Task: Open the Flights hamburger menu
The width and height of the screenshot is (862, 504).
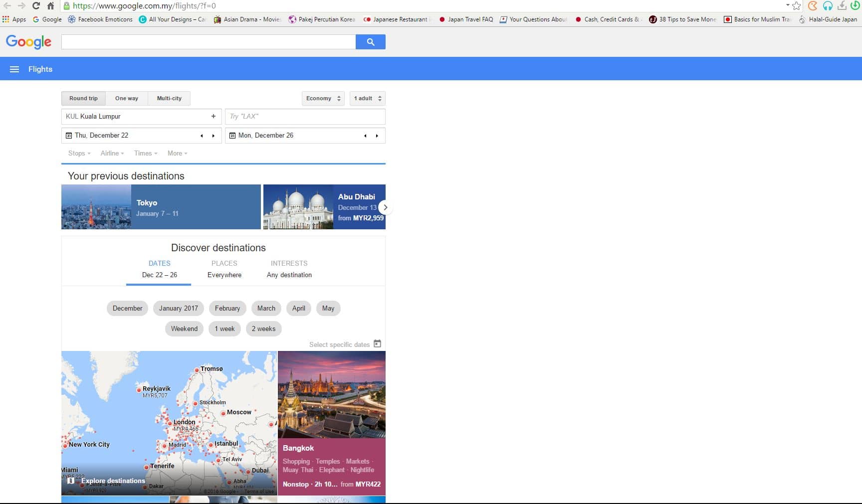Action: [14, 69]
